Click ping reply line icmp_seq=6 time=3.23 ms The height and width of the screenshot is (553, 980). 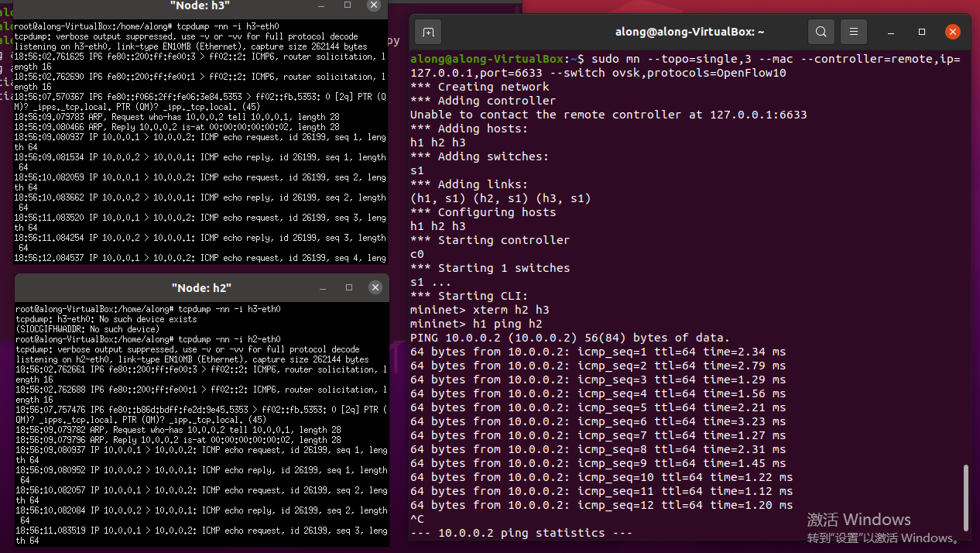click(598, 421)
